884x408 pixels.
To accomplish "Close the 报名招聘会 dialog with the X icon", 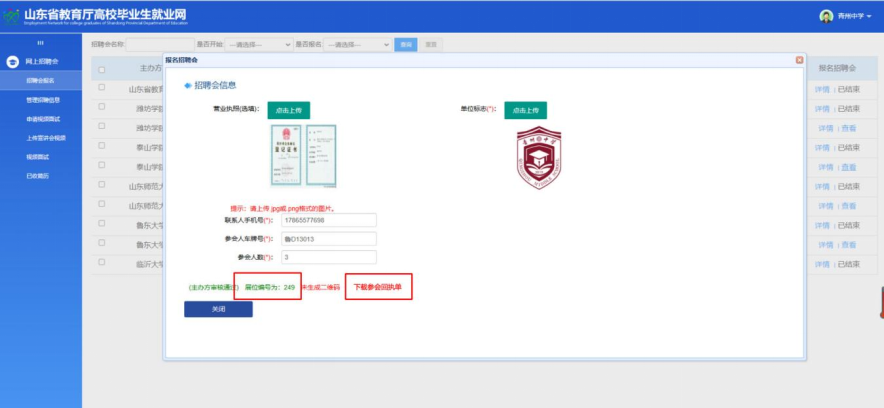I will tap(799, 60).
